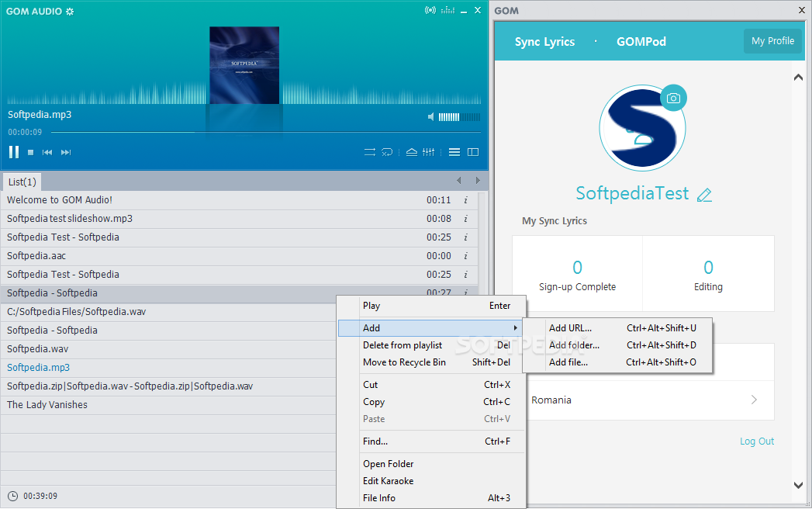The width and height of the screenshot is (812, 509).
Task: Select Softpedia.aac in playlist
Action: [239, 256]
